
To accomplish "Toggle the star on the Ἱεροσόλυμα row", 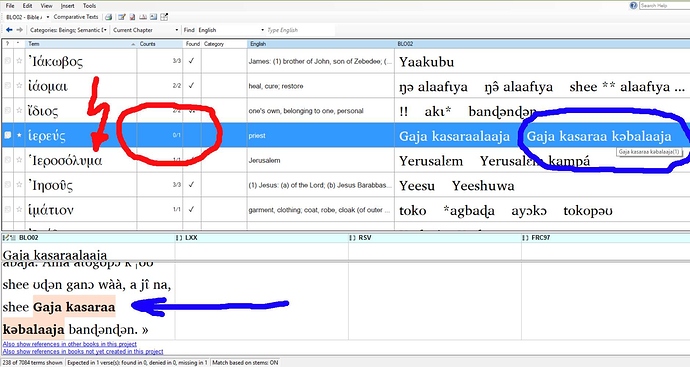I will (x=19, y=160).
